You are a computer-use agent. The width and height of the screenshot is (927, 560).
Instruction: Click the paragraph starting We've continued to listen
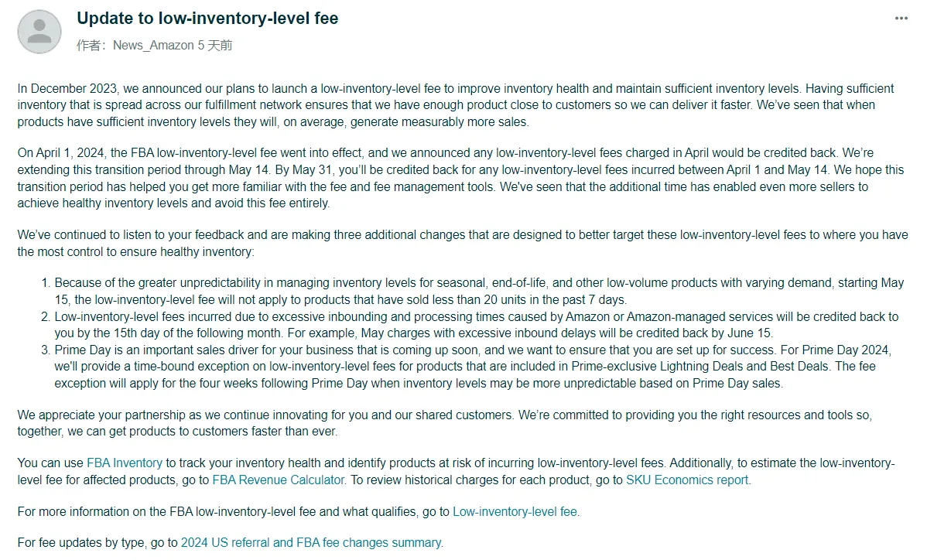pos(462,244)
